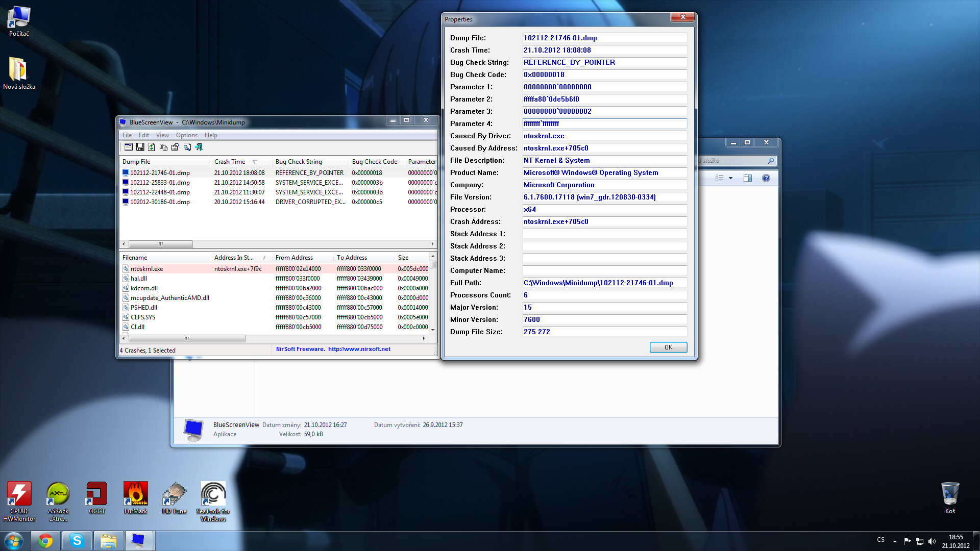Click the Bug Check String field in Properties
The image size is (980, 551).
(x=604, y=62)
